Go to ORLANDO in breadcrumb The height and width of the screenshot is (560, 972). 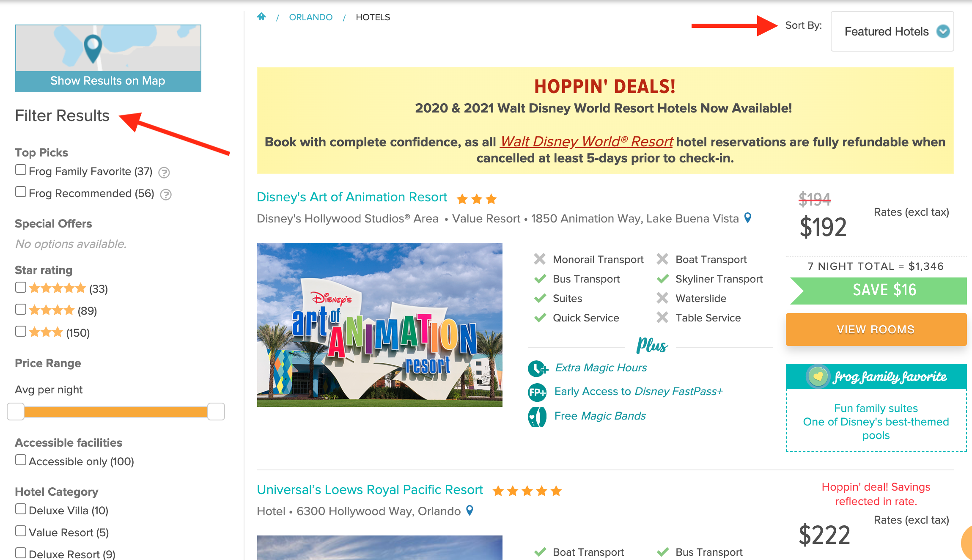tap(310, 17)
